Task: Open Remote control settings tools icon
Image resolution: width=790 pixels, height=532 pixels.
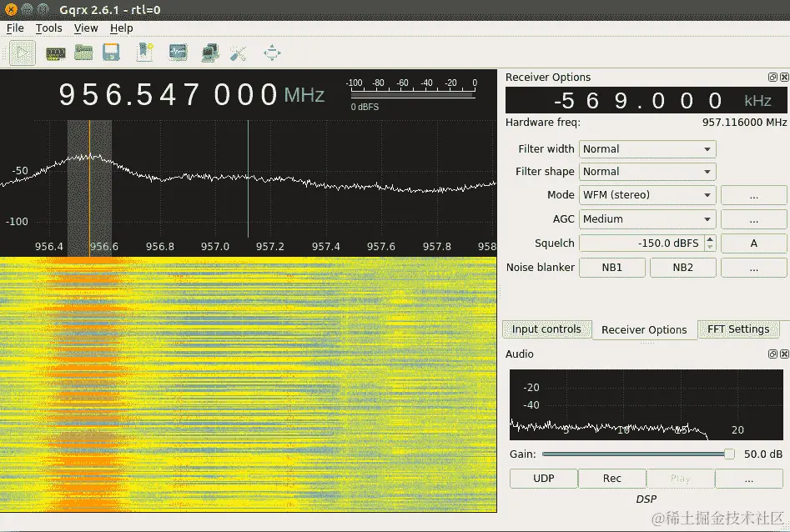Action: click(239, 53)
